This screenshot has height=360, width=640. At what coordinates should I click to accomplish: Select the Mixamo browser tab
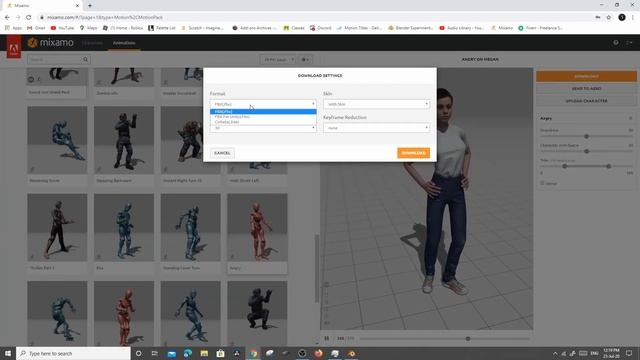[x=42, y=6]
